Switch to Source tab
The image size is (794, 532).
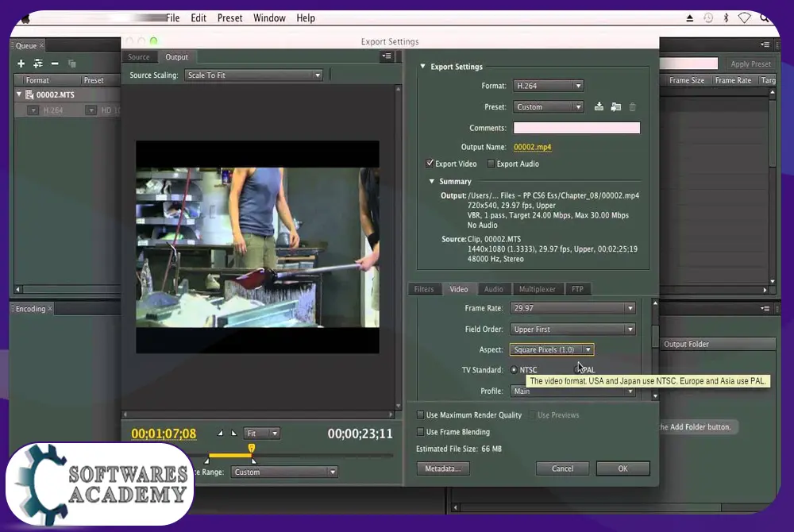pos(139,56)
